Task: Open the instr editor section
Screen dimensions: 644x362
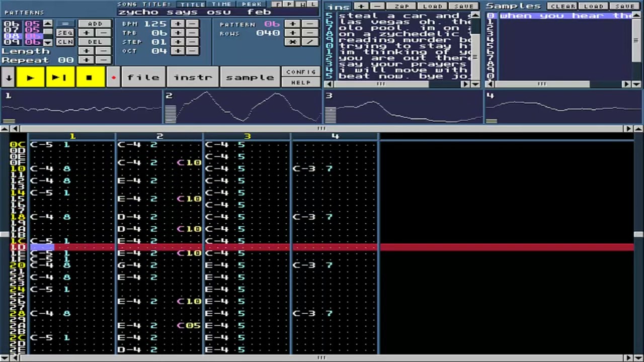Action: pos(193,77)
